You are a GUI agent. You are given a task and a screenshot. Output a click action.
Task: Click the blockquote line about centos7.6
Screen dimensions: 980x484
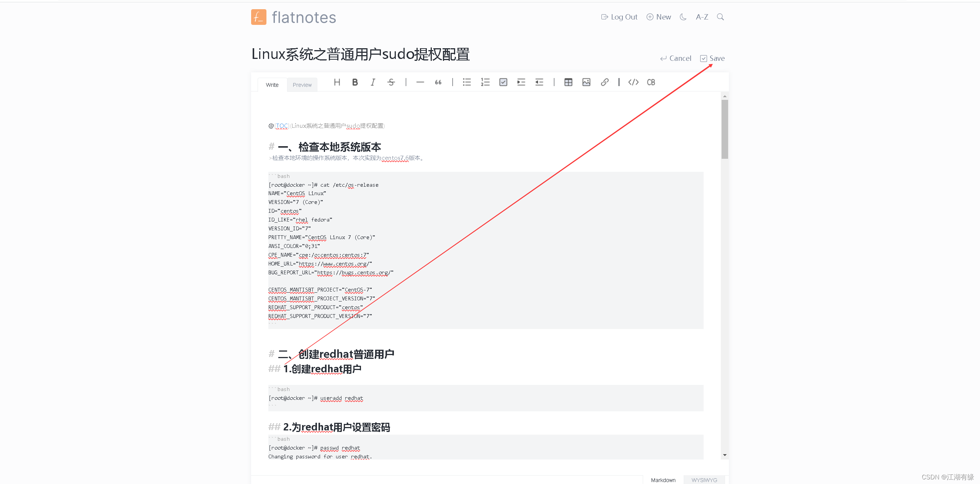(346, 158)
